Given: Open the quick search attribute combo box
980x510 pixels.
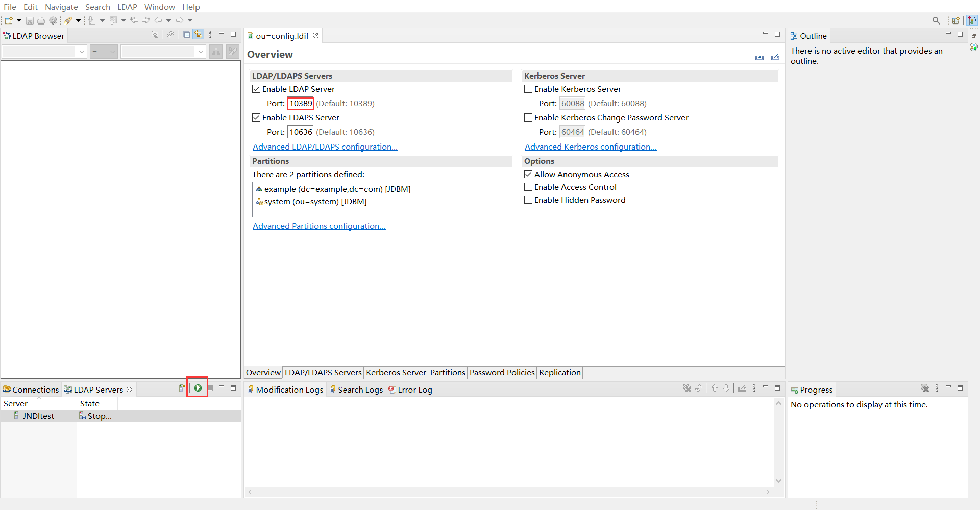Looking at the screenshot, I should [x=44, y=52].
